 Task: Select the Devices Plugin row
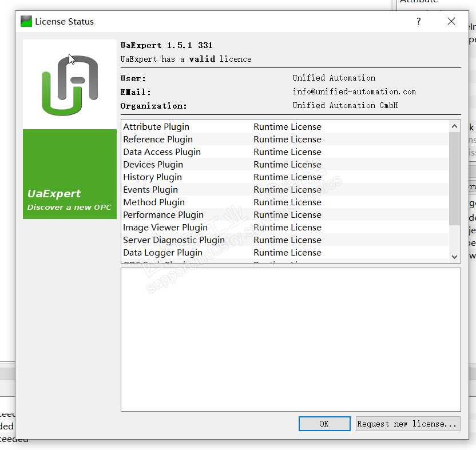click(x=285, y=165)
